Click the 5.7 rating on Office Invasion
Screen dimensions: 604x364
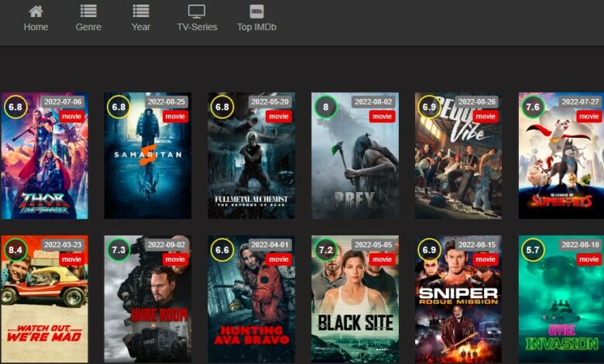pyautogui.click(x=533, y=249)
